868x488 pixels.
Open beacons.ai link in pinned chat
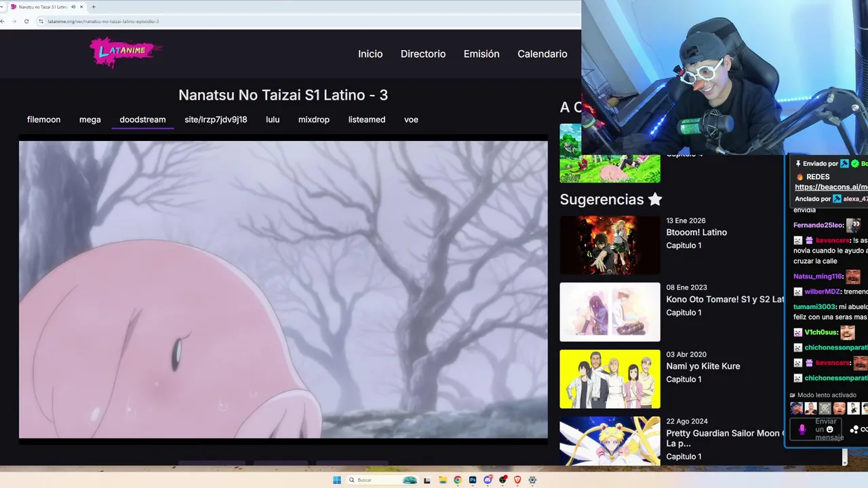tap(831, 187)
